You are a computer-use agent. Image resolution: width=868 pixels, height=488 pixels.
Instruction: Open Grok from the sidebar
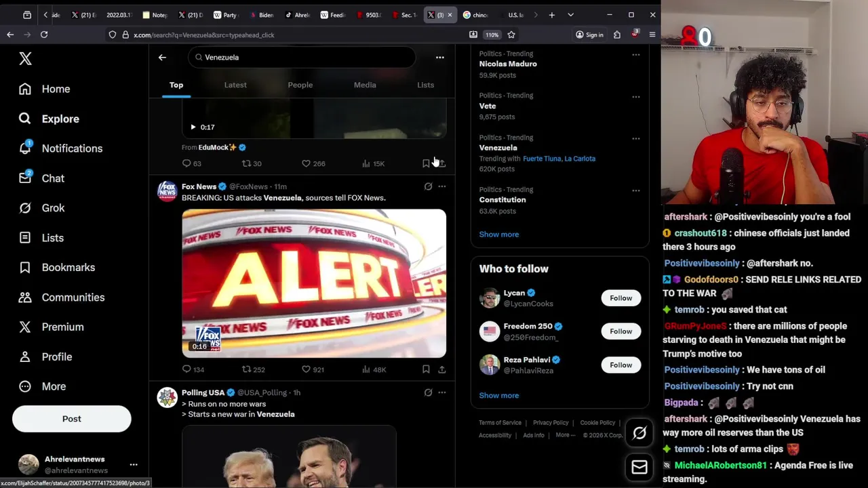(x=41, y=208)
